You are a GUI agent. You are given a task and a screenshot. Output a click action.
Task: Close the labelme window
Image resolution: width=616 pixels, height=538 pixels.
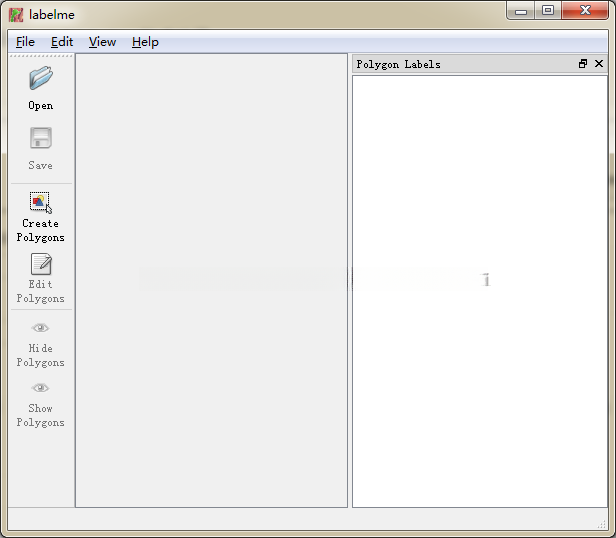[585, 11]
